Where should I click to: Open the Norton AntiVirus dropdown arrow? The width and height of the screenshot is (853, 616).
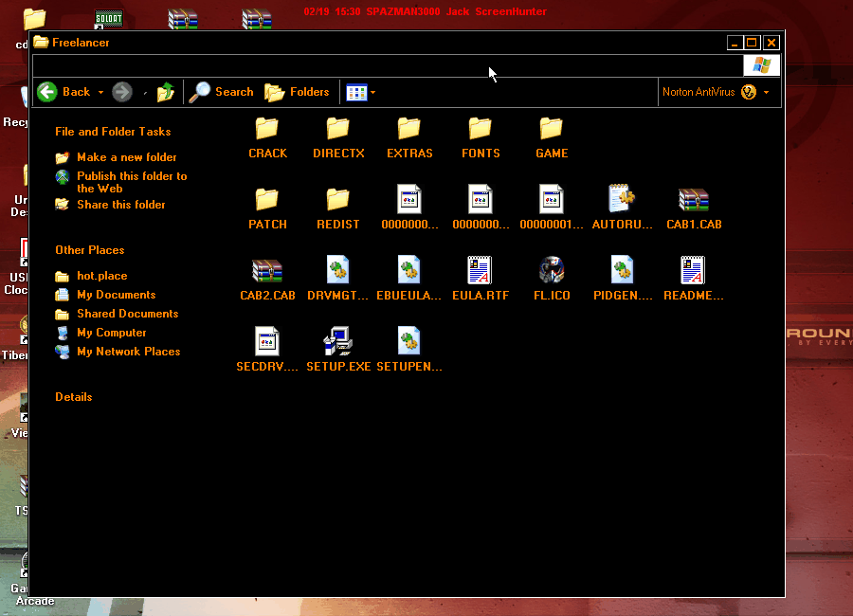767,93
